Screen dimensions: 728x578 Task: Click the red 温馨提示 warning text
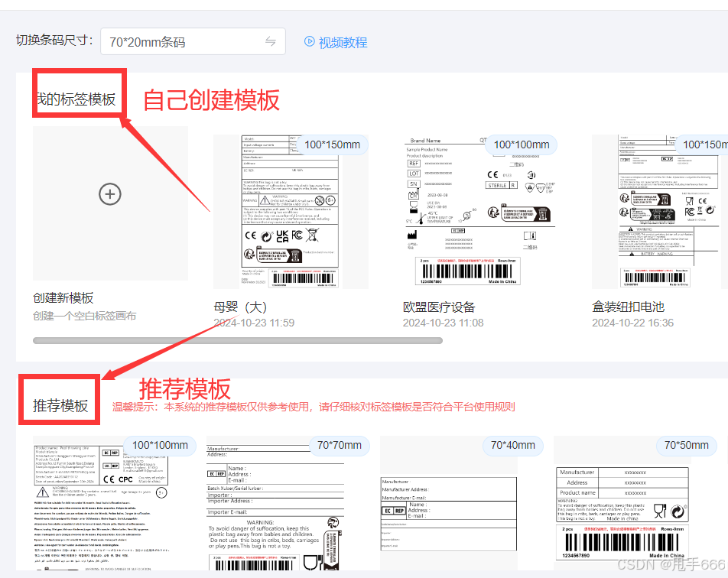(x=314, y=408)
